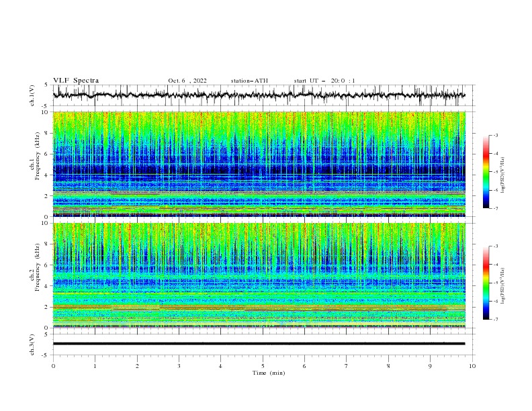Image resolution: width=532 pixels, height=411 pixels.
Task: Click the ch.2 spectrogram colorbar
Action: tap(486, 283)
